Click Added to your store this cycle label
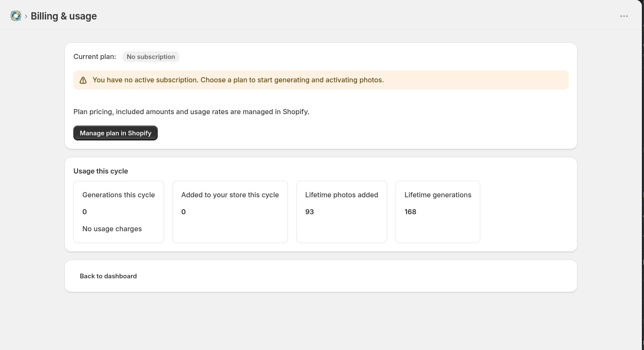The image size is (644, 350). pos(230,195)
